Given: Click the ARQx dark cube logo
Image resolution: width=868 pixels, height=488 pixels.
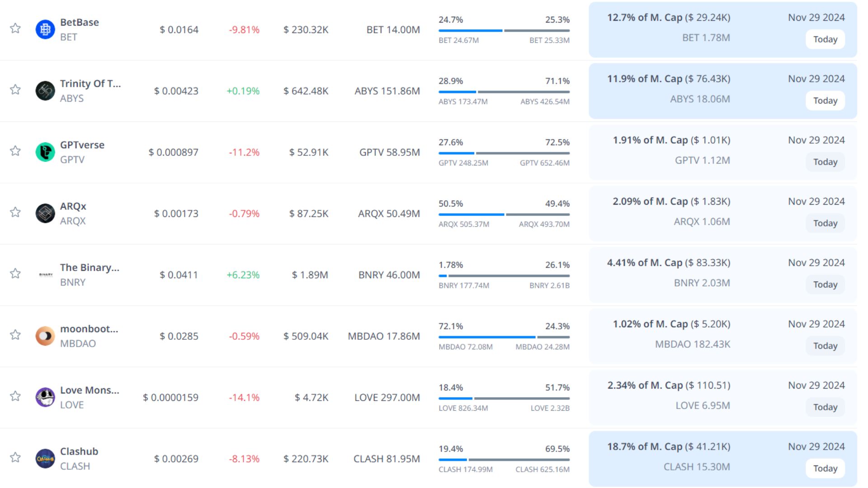Looking at the screenshot, I should coord(45,213).
